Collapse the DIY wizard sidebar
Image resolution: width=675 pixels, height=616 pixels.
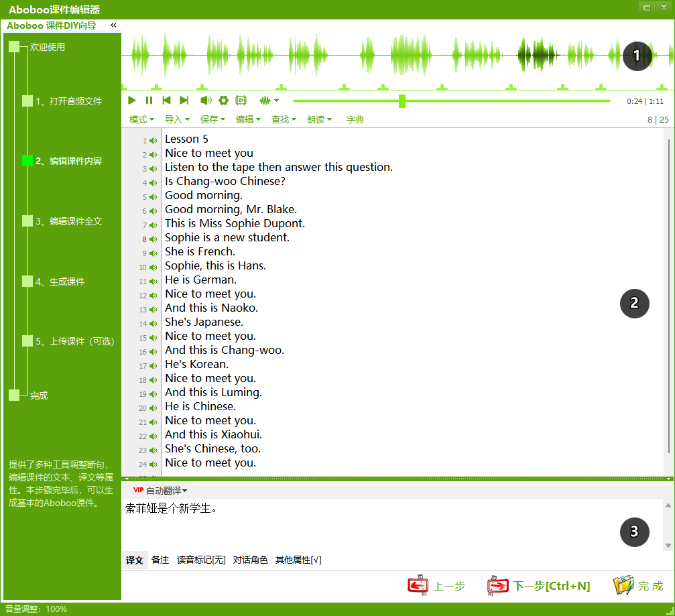tap(113, 25)
